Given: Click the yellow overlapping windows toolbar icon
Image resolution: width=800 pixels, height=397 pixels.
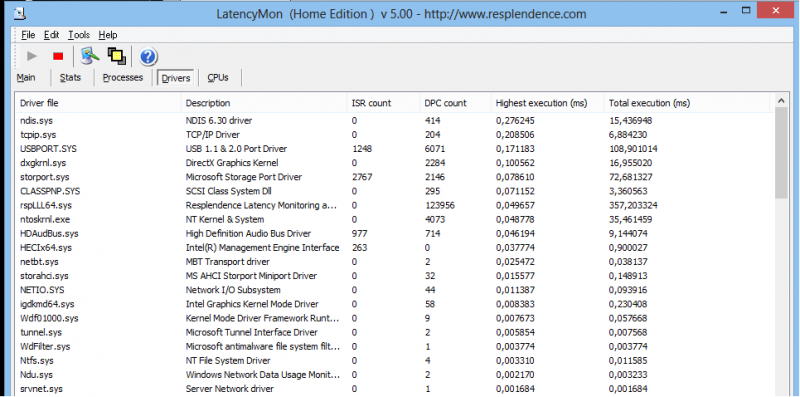Looking at the screenshot, I should [x=116, y=56].
